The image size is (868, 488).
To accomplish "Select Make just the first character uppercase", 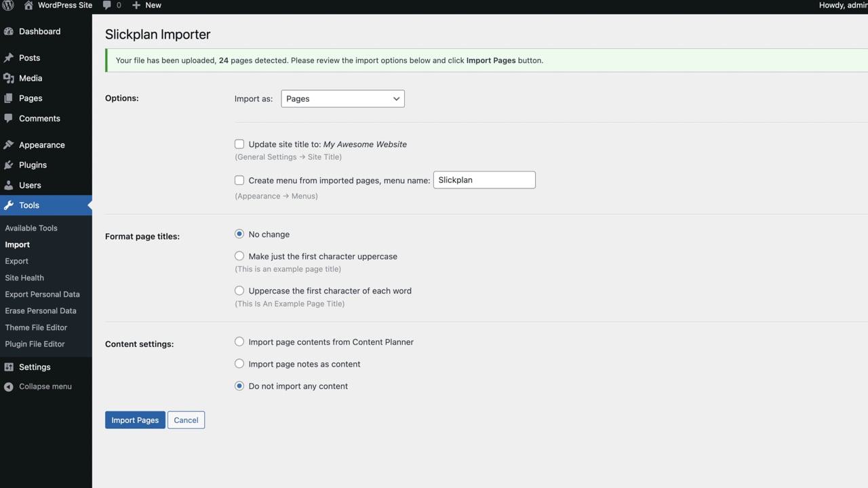I will [239, 256].
